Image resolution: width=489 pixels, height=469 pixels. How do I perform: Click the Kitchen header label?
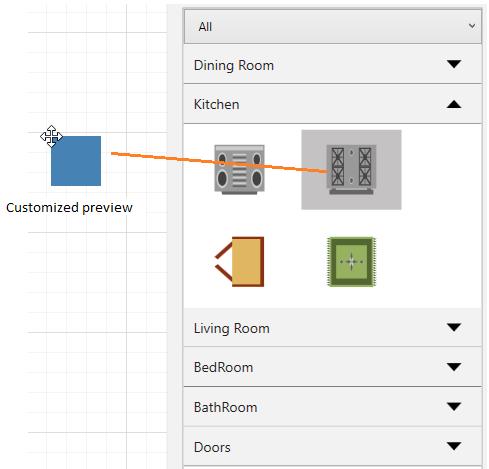[x=217, y=104]
